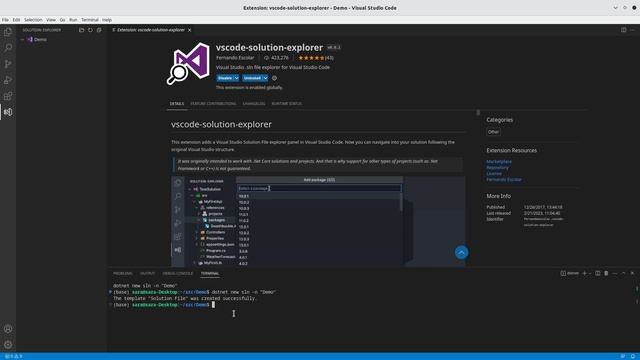The width and height of the screenshot is (640, 360).
Task: Click publisher name Fernando Escolar under title
Action: (x=235, y=58)
